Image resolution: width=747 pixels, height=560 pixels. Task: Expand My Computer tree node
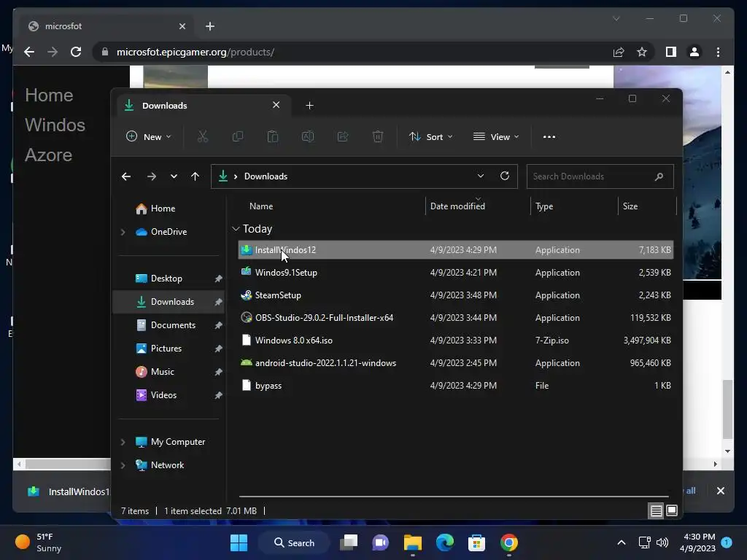click(x=123, y=442)
